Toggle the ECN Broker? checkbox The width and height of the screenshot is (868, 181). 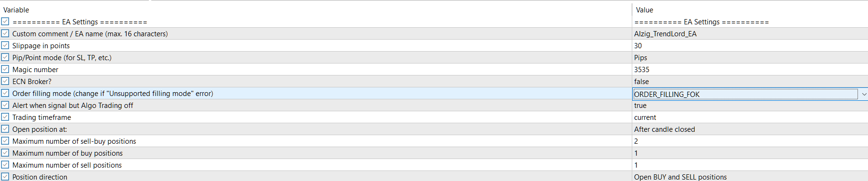(5, 81)
